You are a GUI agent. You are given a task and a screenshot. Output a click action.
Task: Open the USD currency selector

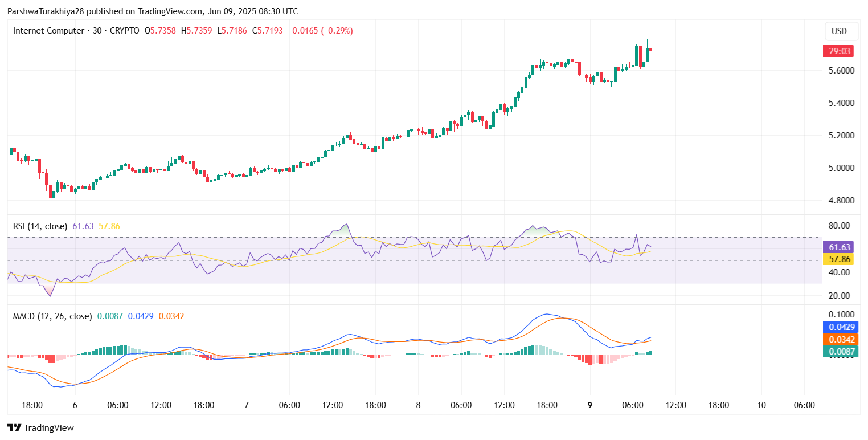pyautogui.click(x=839, y=31)
